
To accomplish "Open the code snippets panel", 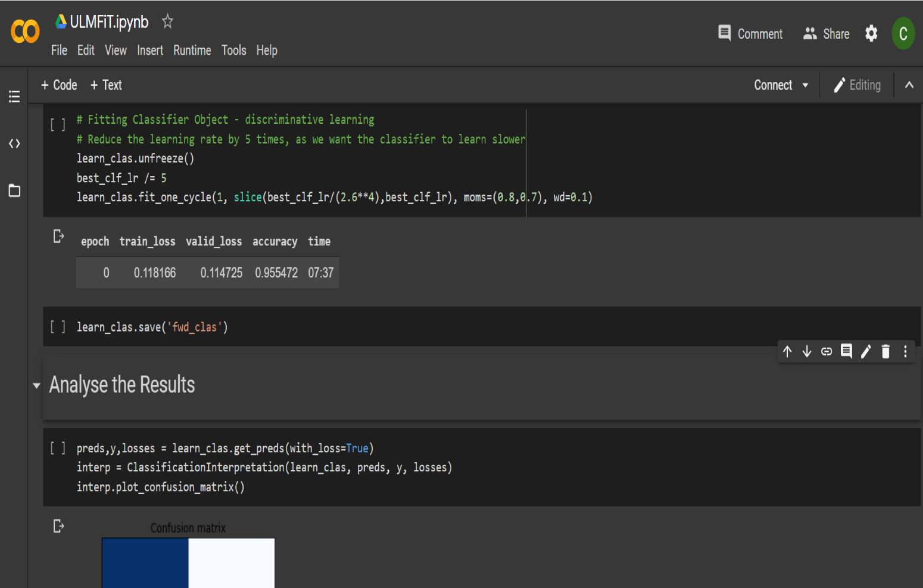I will tap(14, 143).
